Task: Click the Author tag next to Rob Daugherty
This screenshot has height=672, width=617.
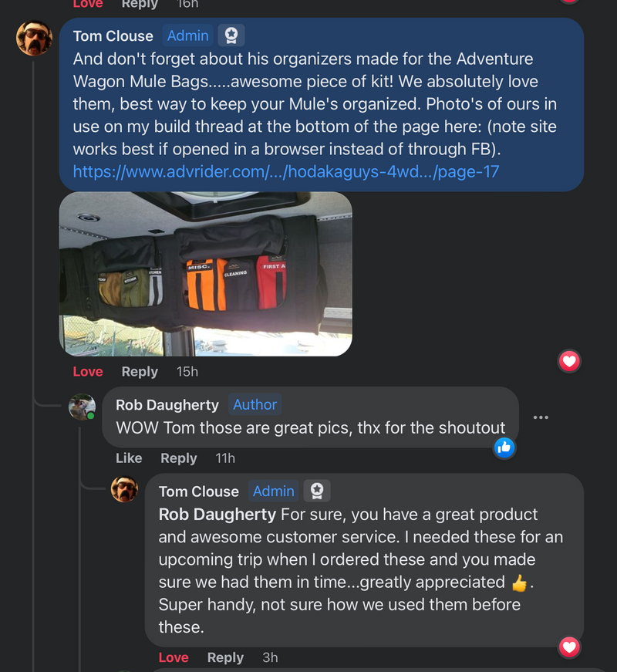Action: [x=255, y=404]
